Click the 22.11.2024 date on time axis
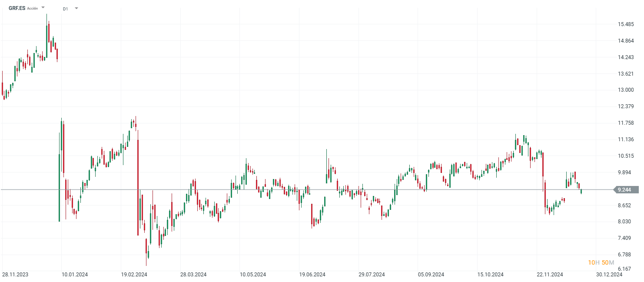 pyautogui.click(x=550, y=275)
